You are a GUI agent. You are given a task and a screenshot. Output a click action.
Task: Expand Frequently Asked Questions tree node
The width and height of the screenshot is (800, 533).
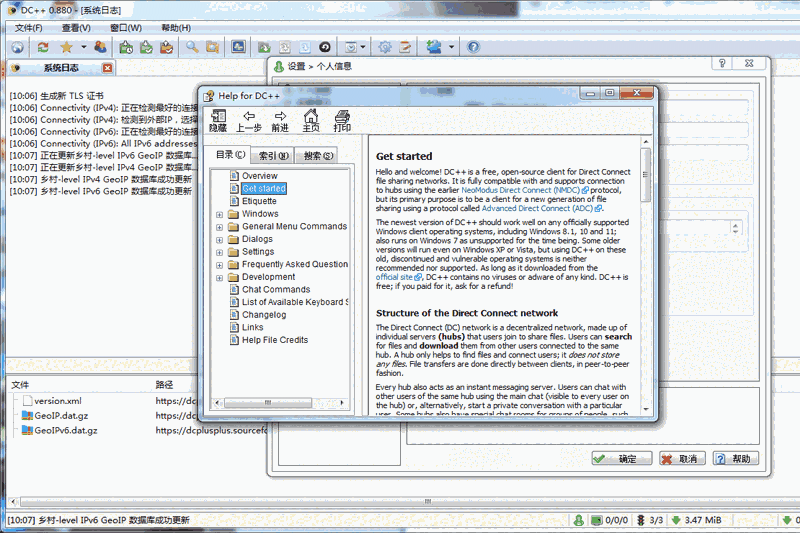(219, 265)
